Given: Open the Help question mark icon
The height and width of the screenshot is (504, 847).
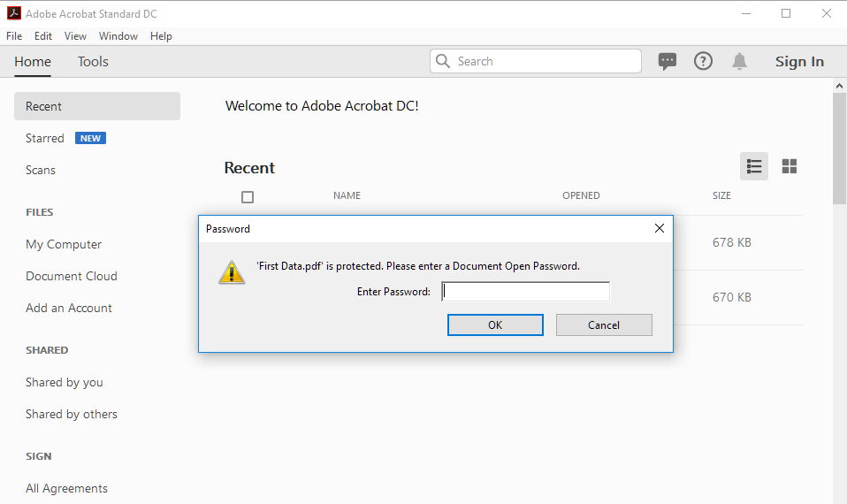Looking at the screenshot, I should tap(703, 61).
